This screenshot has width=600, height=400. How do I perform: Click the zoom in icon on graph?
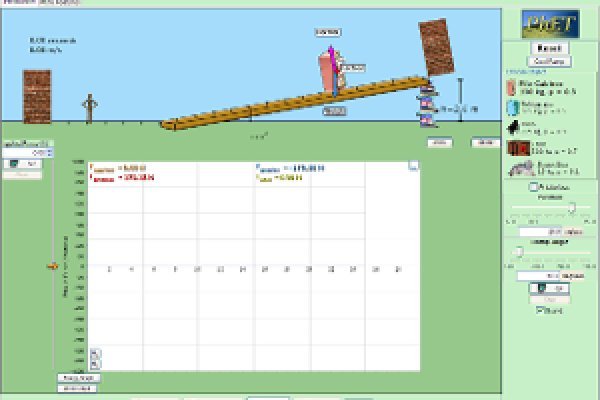(x=94, y=352)
